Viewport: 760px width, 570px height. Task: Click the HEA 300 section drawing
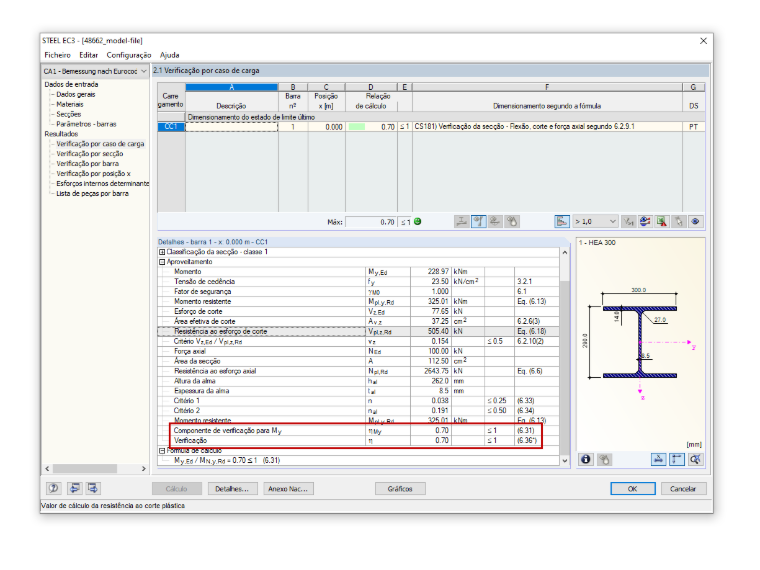click(x=640, y=342)
